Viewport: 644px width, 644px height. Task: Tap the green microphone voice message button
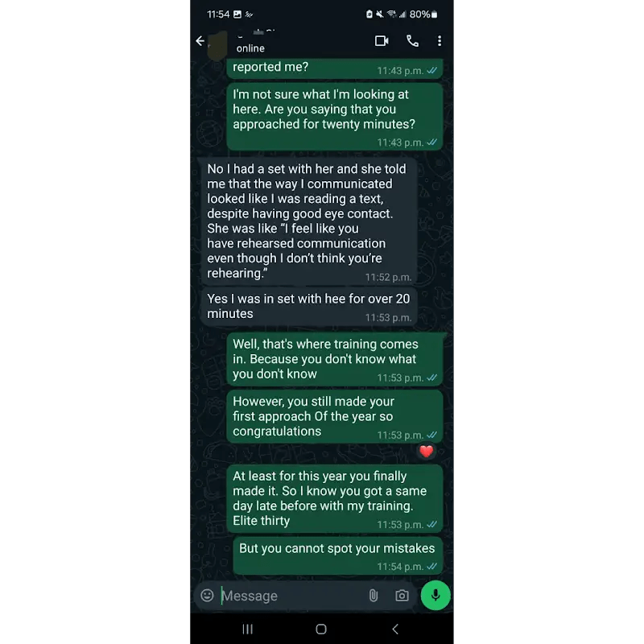436,595
